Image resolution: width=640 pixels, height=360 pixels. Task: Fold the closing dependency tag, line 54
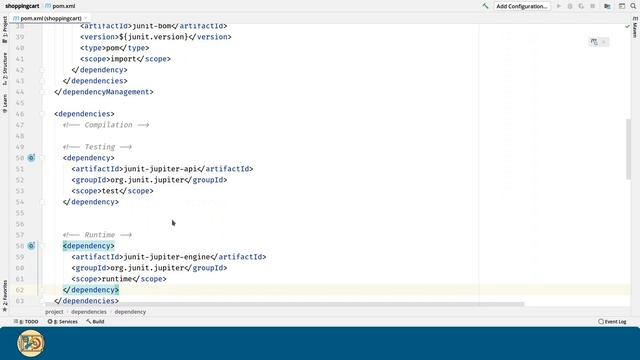(42, 202)
